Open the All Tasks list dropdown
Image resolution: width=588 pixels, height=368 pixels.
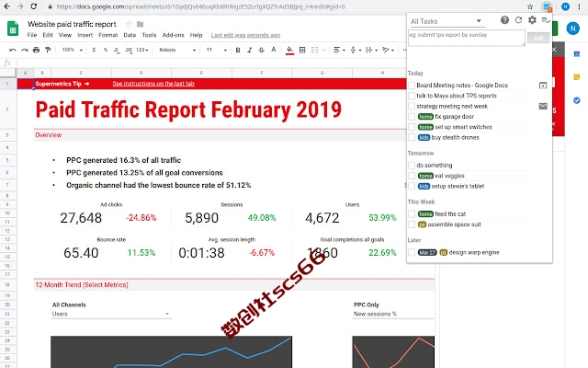pyautogui.click(x=447, y=21)
